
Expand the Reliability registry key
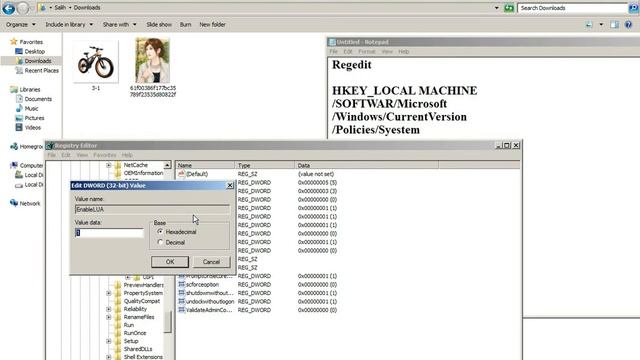(109, 309)
